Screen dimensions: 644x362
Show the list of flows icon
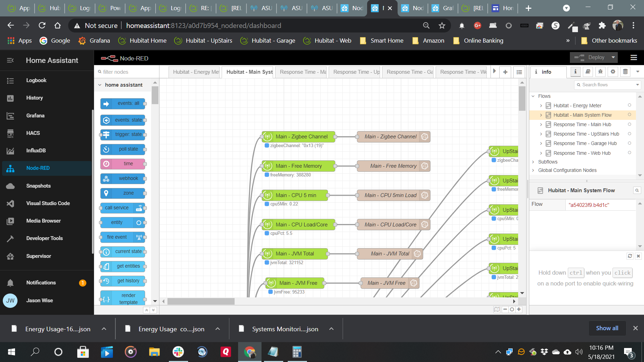[519, 72]
